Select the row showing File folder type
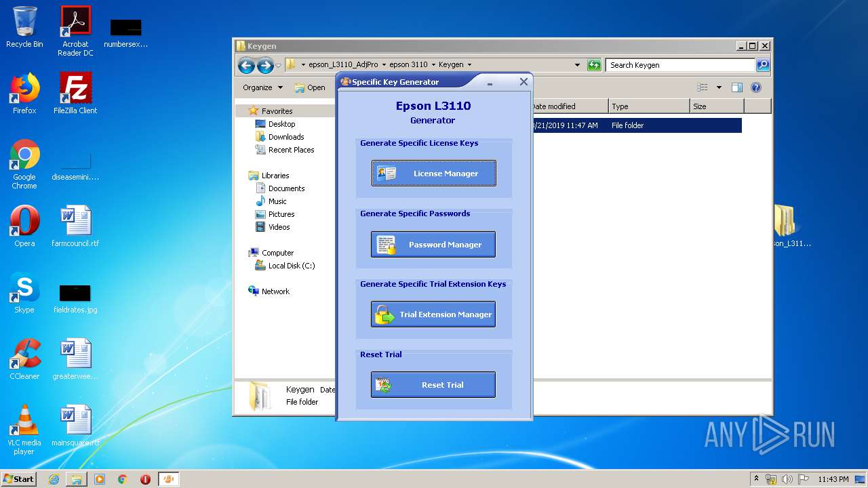Image resolution: width=868 pixels, height=488 pixels. coord(636,125)
